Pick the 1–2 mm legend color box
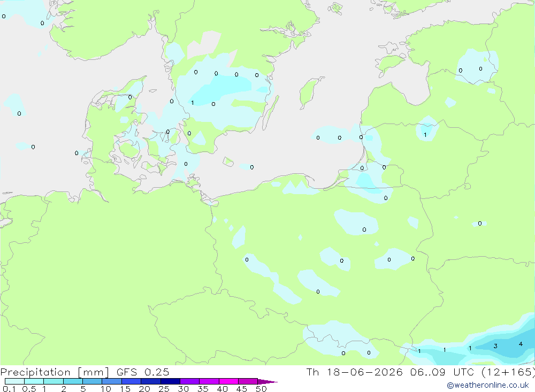Image resolution: width=535 pixels, height=392 pixels. (53, 381)
